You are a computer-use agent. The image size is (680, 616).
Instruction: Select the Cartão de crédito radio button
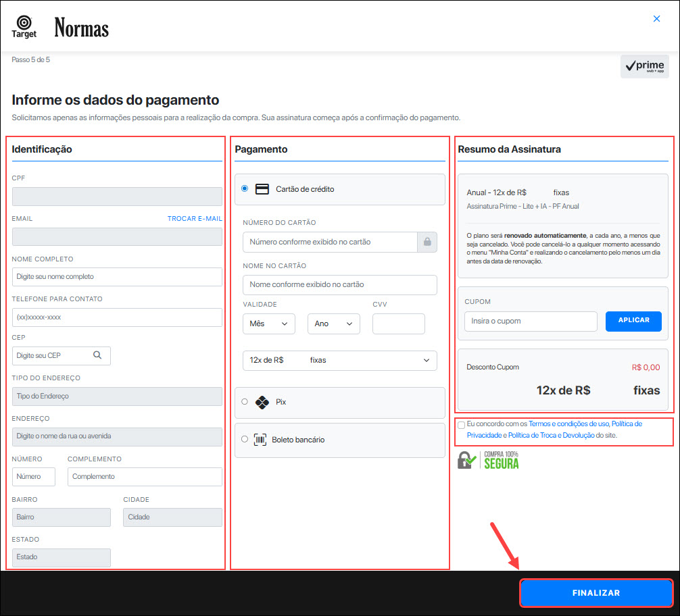(245, 189)
